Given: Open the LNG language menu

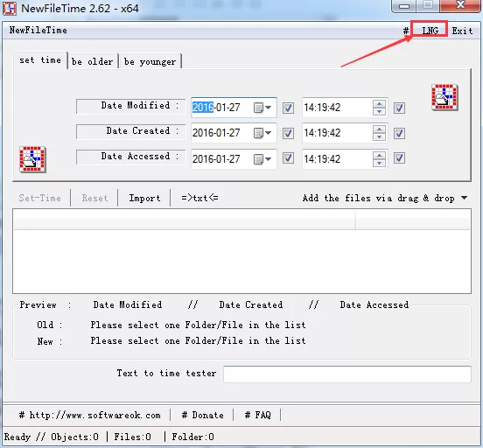Looking at the screenshot, I should (430, 31).
